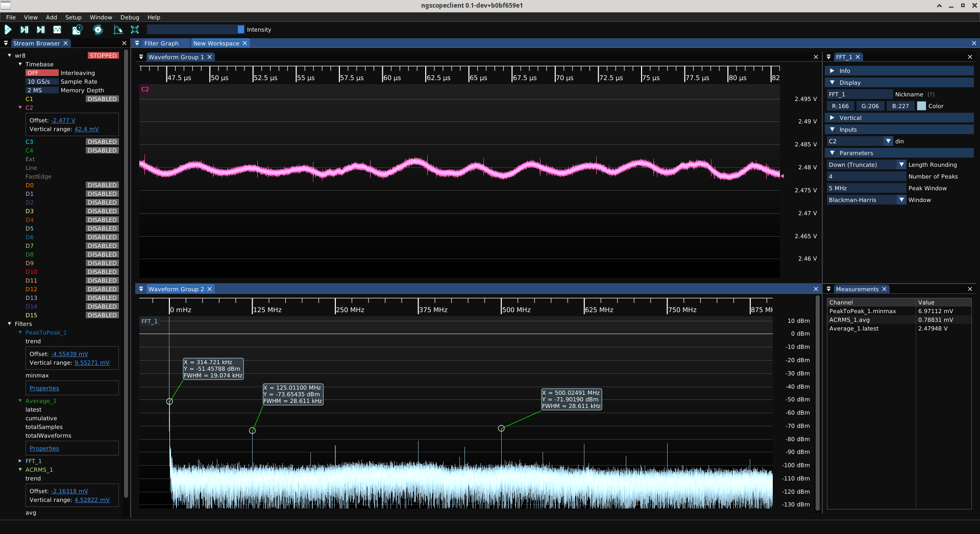The width and height of the screenshot is (980, 534).
Task: Click the force trigger icon
Action: 41,30
